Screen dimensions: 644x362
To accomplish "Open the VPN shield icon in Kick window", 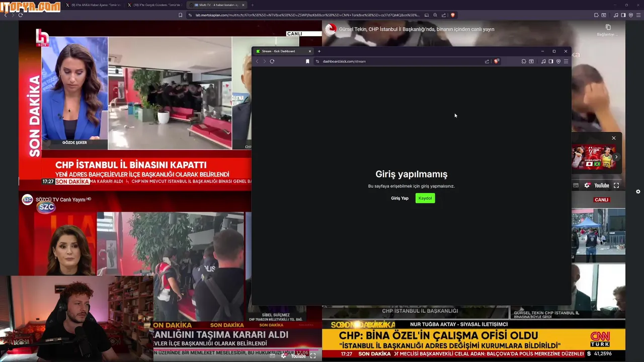I will [558, 61].
